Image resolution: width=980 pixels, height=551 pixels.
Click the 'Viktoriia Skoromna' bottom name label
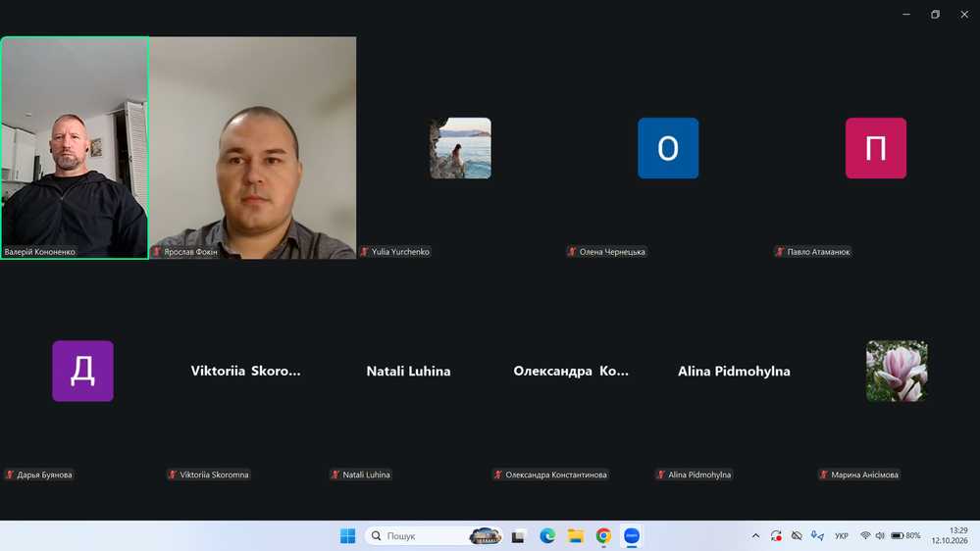[215, 475]
